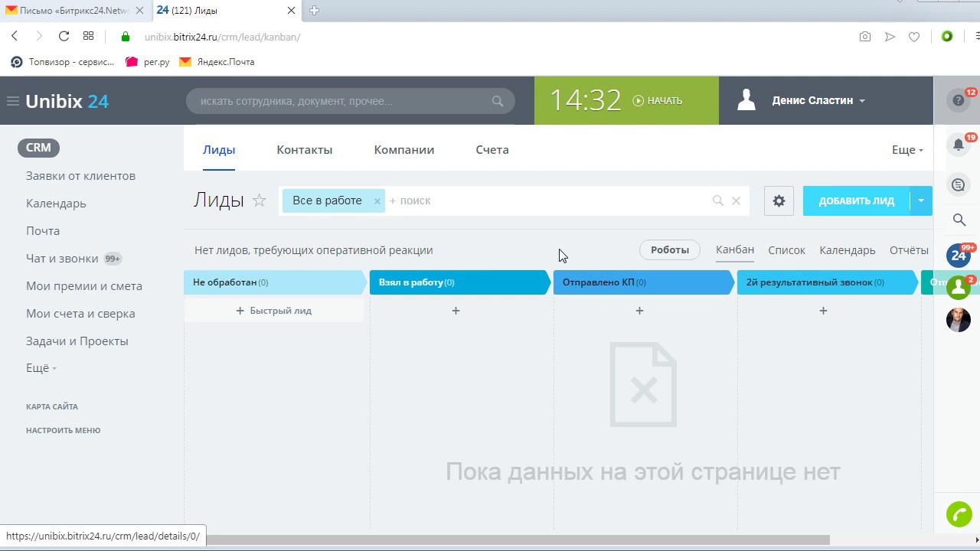Open 'Мои счета и сверка'
The height and width of the screenshot is (551, 980).
coord(80,314)
